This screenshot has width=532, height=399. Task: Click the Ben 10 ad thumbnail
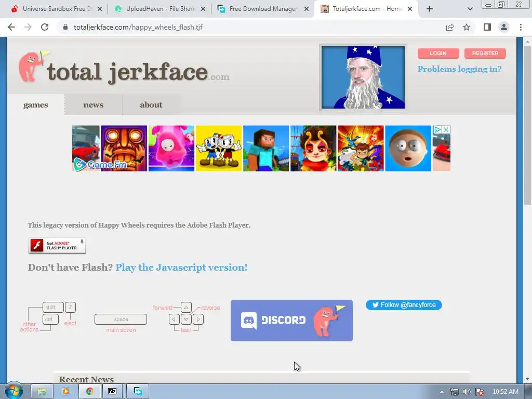pyautogui.click(x=361, y=148)
